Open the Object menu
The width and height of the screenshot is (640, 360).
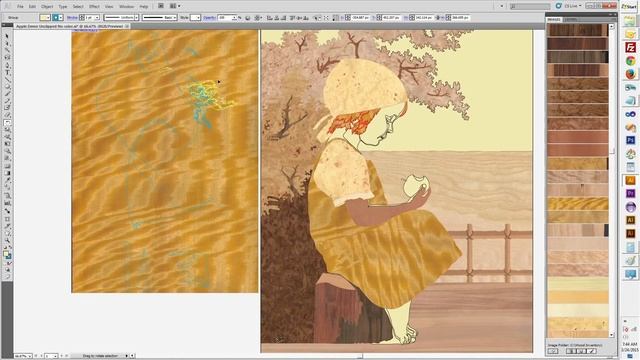click(47, 7)
